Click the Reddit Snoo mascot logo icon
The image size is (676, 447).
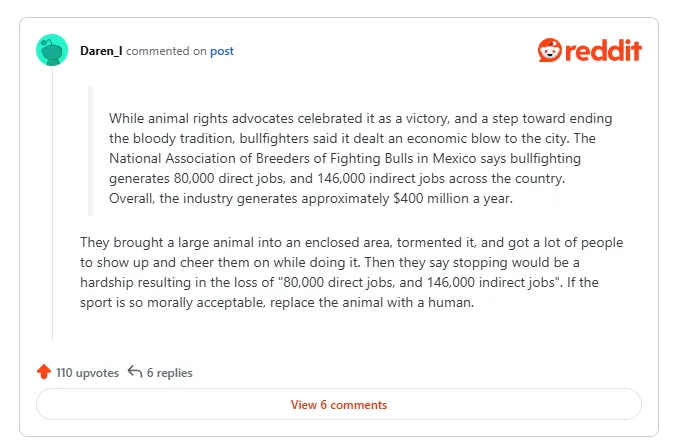point(550,50)
